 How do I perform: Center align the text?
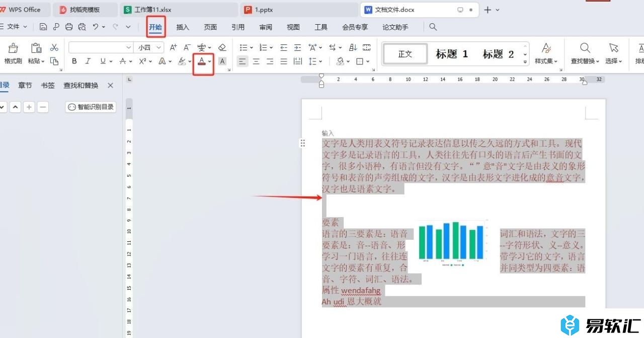coord(256,61)
